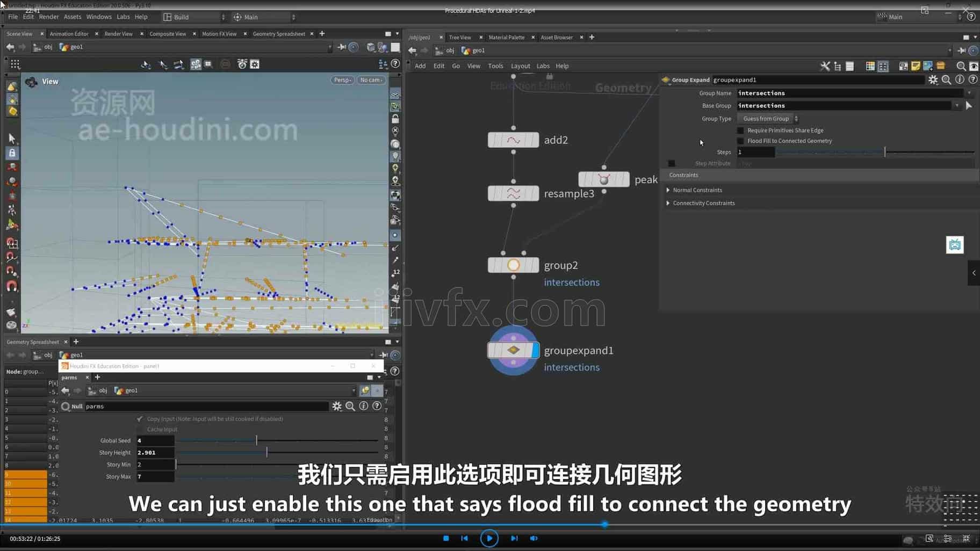
Task: Open the gear menu in Group Expand parameters
Action: pyautogui.click(x=933, y=80)
